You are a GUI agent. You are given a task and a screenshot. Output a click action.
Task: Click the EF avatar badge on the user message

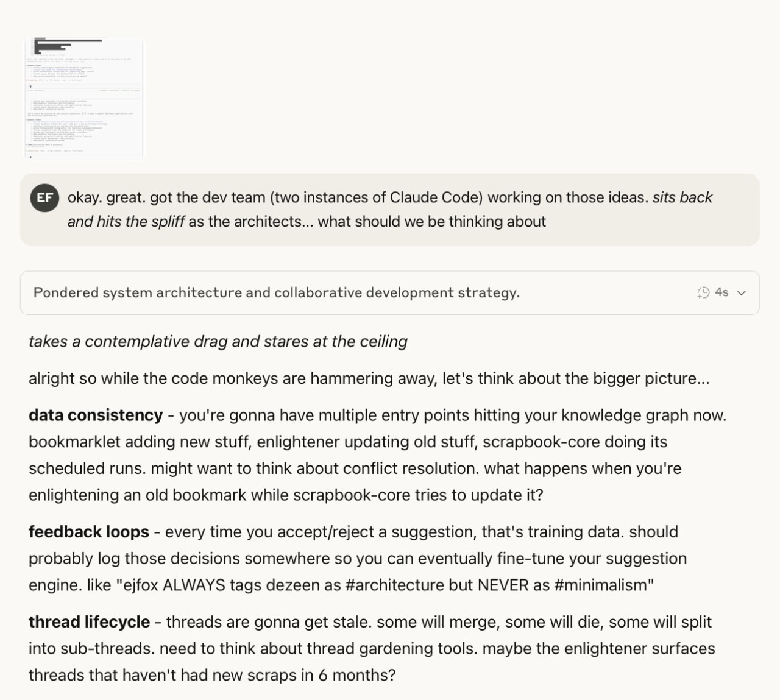(44, 198)
